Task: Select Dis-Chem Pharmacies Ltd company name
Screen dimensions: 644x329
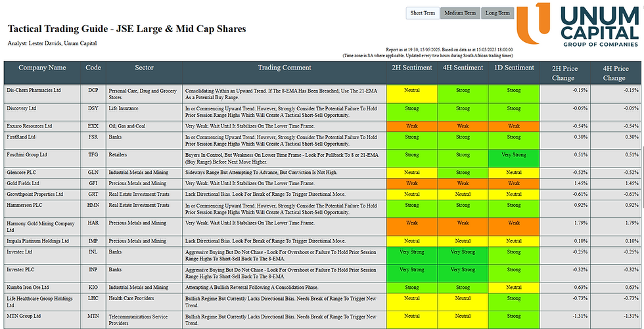Action: click(x=34, y=90)
